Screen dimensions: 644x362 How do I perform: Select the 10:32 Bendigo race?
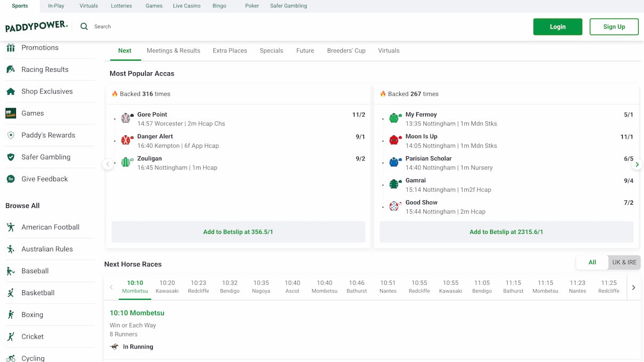pos(230,287)
